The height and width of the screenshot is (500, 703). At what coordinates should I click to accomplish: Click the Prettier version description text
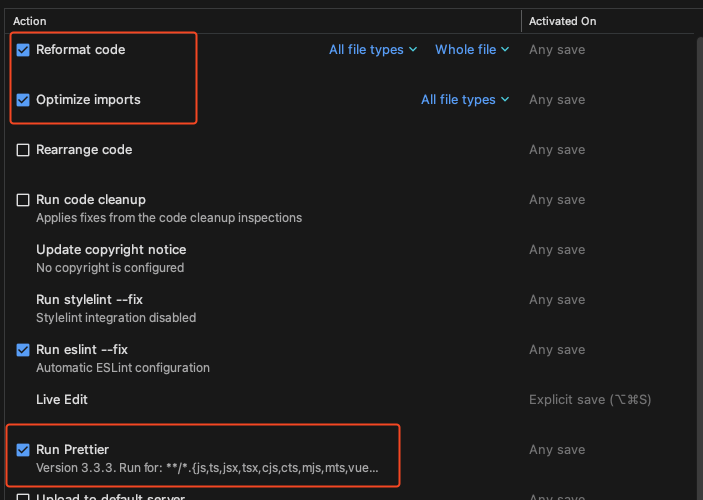point(207,468)
